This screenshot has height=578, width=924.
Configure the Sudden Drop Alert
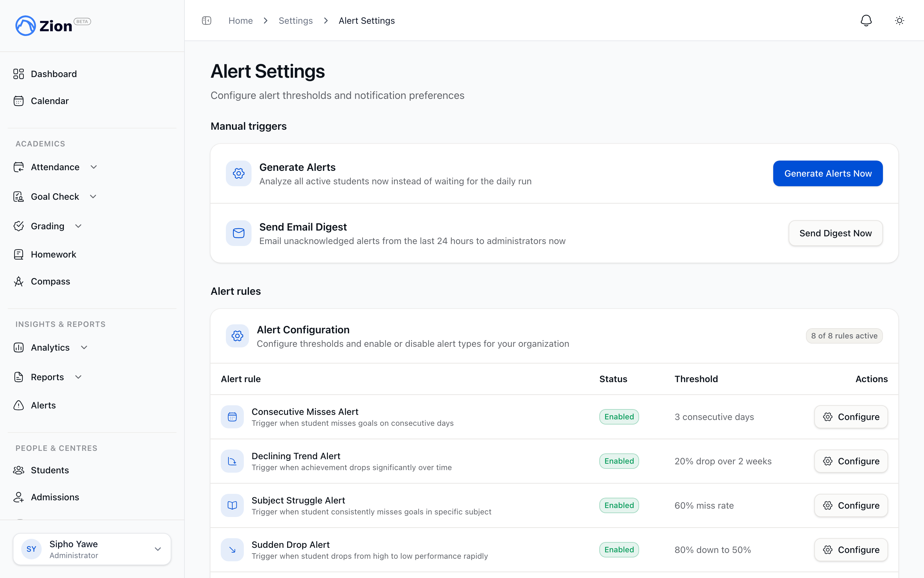(851, 550)
